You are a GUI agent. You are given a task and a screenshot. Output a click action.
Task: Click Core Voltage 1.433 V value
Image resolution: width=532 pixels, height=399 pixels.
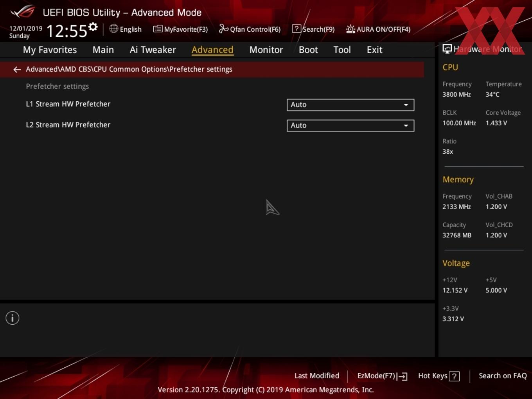click(x=496, y=123)
